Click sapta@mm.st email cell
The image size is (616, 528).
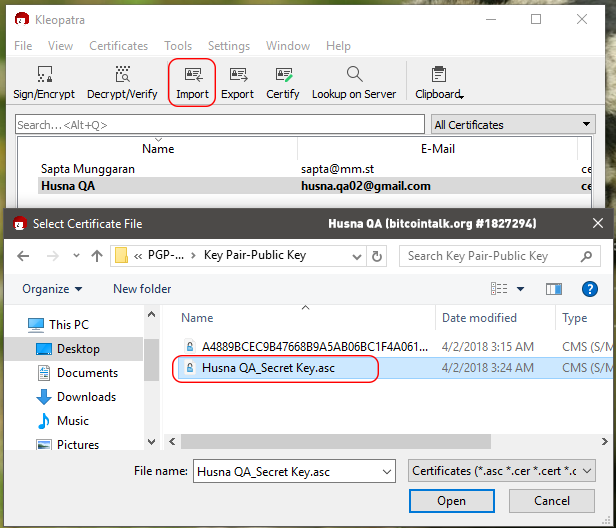click(337, 169)
